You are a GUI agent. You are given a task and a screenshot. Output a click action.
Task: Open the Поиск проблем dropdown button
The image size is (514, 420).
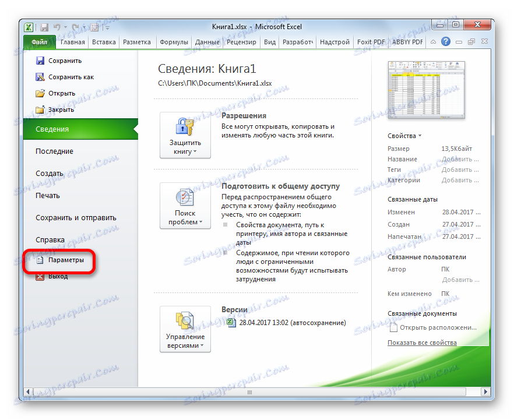[x=185, y=206]
